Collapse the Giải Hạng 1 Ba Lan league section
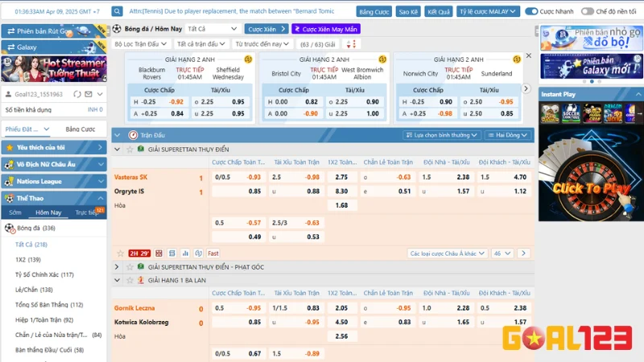 (x=118, y=280)
